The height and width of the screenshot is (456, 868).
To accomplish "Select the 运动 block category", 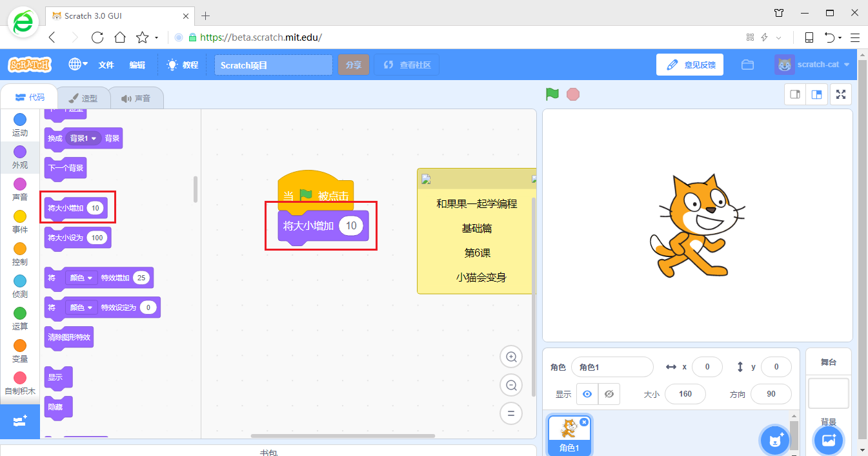I will (x=20, y=125).
